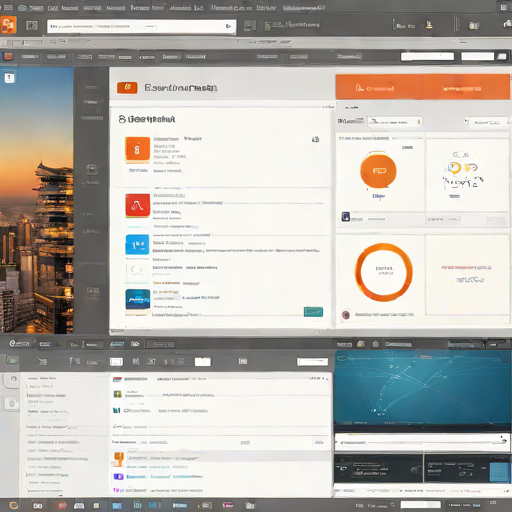Click the arrow button inside the top address bar
512x512 pixels.
pos(228,26)
